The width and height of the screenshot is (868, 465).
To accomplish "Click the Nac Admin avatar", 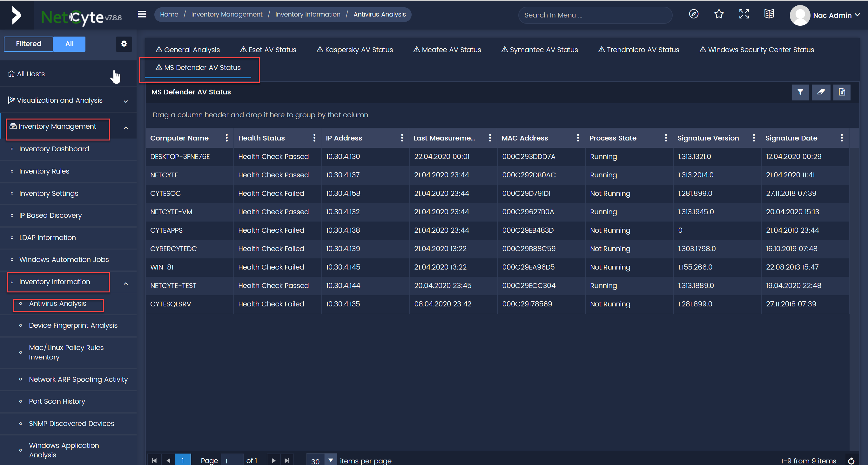I will 800,15.
